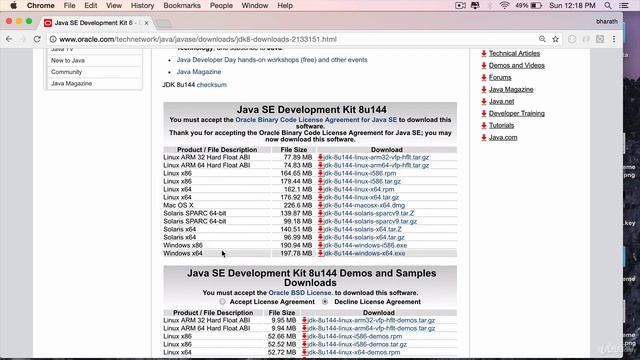Open the Oracle BSD License link
This screenshot has height=360, width=640.
click(300, 293)
